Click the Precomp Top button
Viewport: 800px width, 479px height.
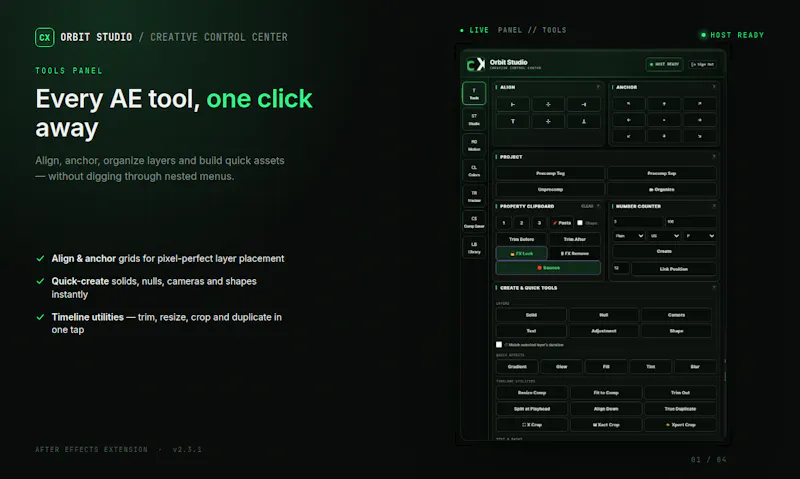(550, 173)
